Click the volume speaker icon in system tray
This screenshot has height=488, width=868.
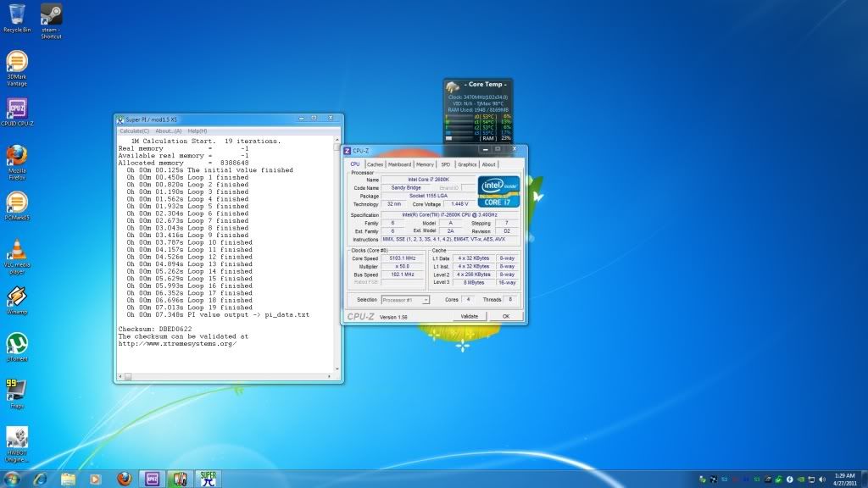coord(822,480)
